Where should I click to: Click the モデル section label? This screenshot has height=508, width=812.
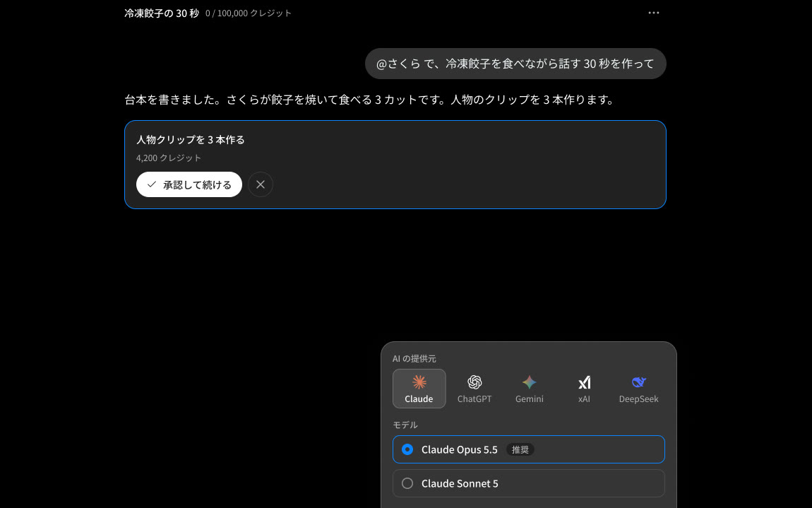click(x=405, y=425)
